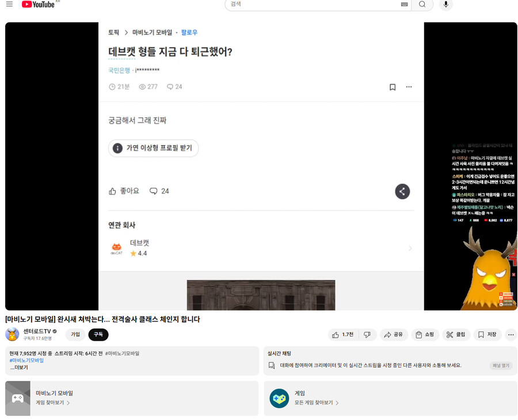Click the live chat panel icon
518x420 pixels.
tap(272, 365)
